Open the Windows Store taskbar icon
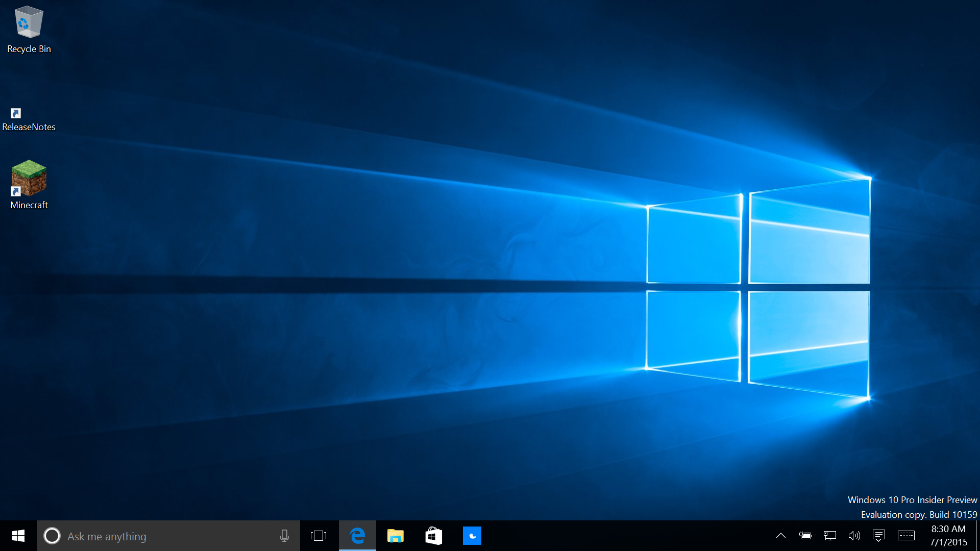The width and height of the screenshot is (980, 551). point(433,536)
